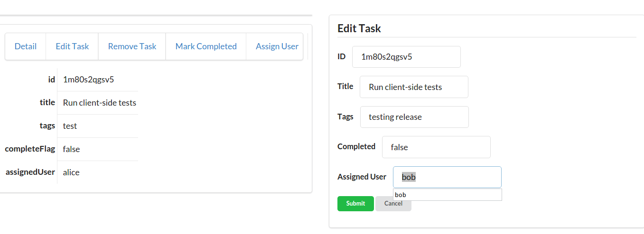Click the completeFlag value in the detail table

71,149
